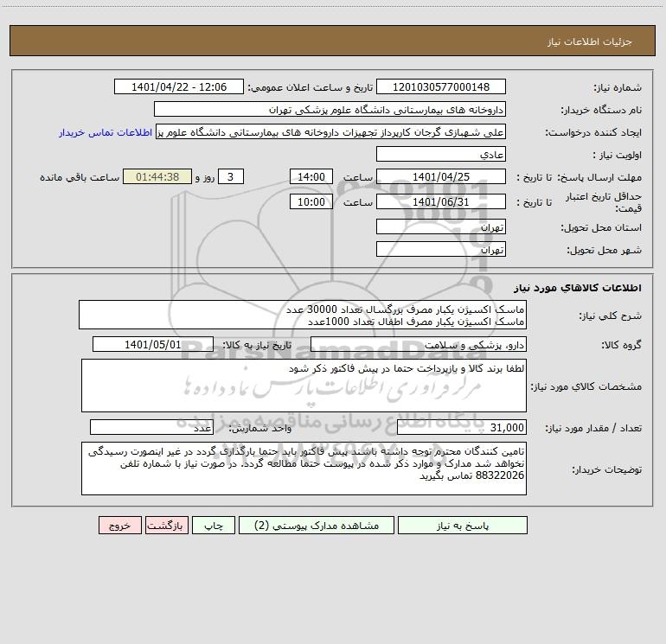Click the پاسخ به نیاز button
The height and width of the screenshot is (644, 666).
coord(462,526)
